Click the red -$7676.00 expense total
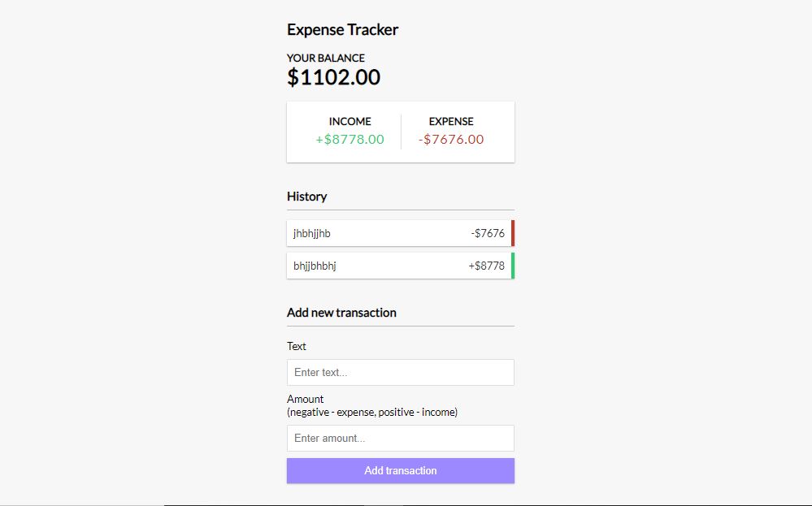 click(x=451, y=139)
